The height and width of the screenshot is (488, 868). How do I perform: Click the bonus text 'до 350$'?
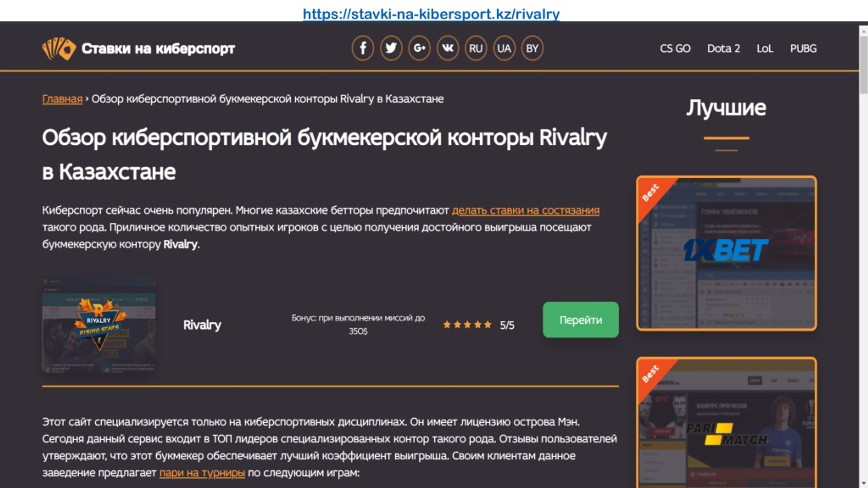pos(358,325)
